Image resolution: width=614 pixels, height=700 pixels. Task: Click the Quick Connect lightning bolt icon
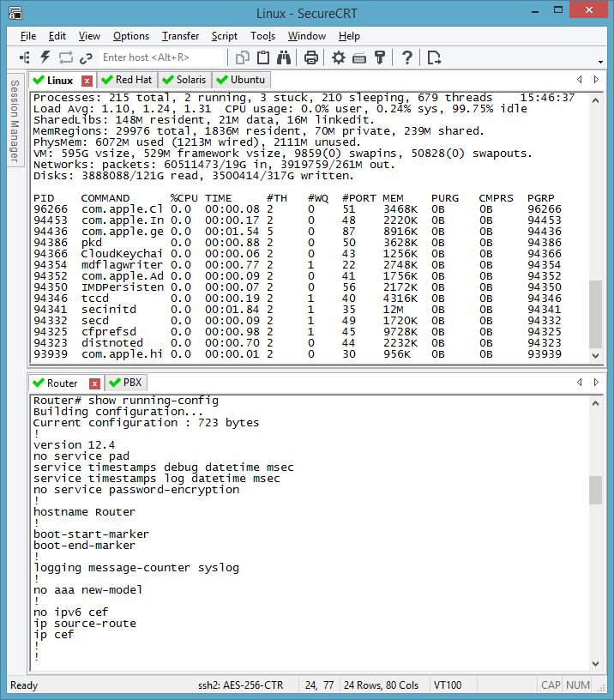(45, 57)
